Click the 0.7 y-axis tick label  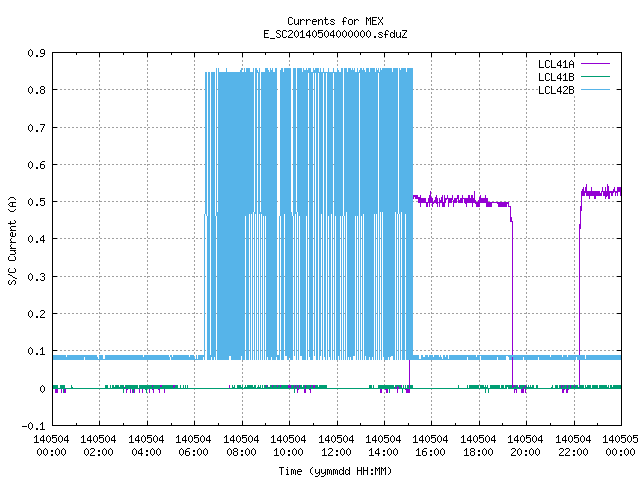tap(36, 128)
